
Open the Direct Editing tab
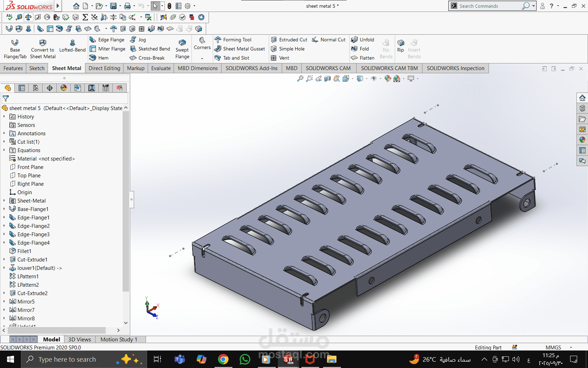[x=104, y=68]
